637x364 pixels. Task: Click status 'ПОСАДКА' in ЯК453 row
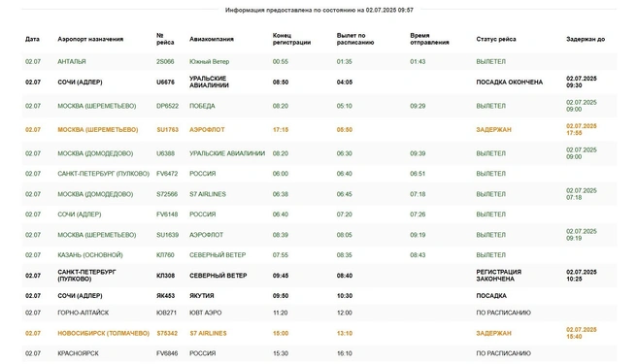[x=491, y=296]
